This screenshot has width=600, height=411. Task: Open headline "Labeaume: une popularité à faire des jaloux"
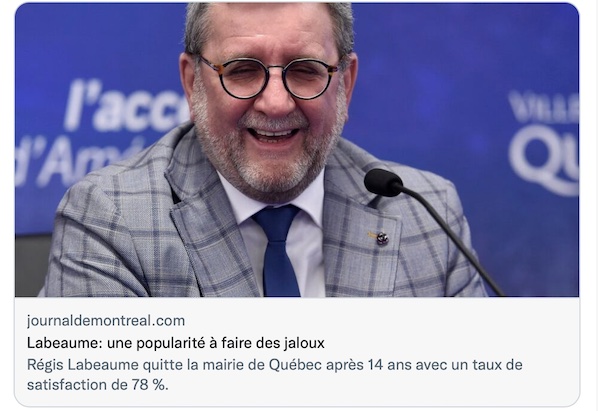tap(176, 343)
